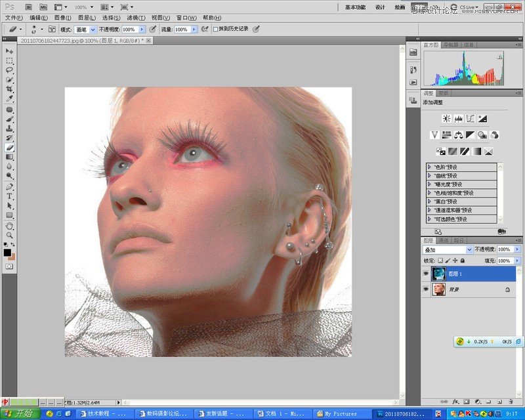Screen dimensions: 525x420
Task: Select the Lasso tool
Action: pyautogui.click(x=9, y=70)
